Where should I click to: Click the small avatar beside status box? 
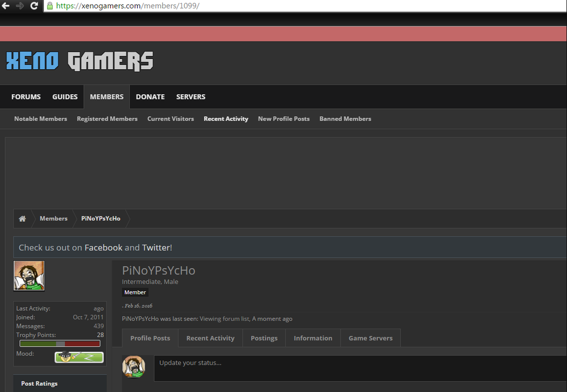click(x=134, y=367)
